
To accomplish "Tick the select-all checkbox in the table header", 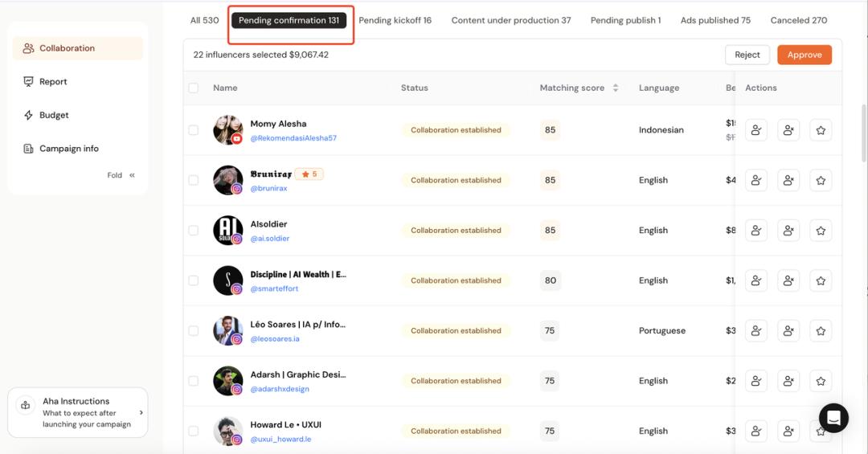I will pos(193,88).
